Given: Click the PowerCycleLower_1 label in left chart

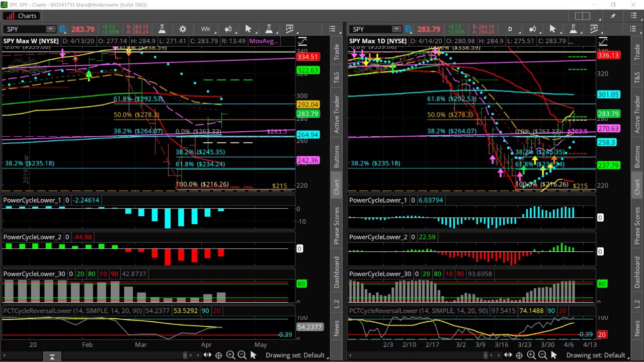Looking at the screenshot, I should pyautogui.click(x=32, y=200).
